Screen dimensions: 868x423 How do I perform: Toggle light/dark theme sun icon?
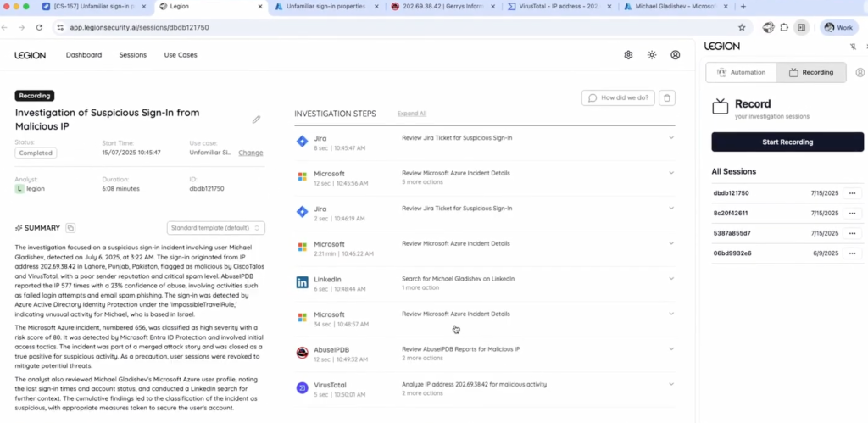(651, 55)
